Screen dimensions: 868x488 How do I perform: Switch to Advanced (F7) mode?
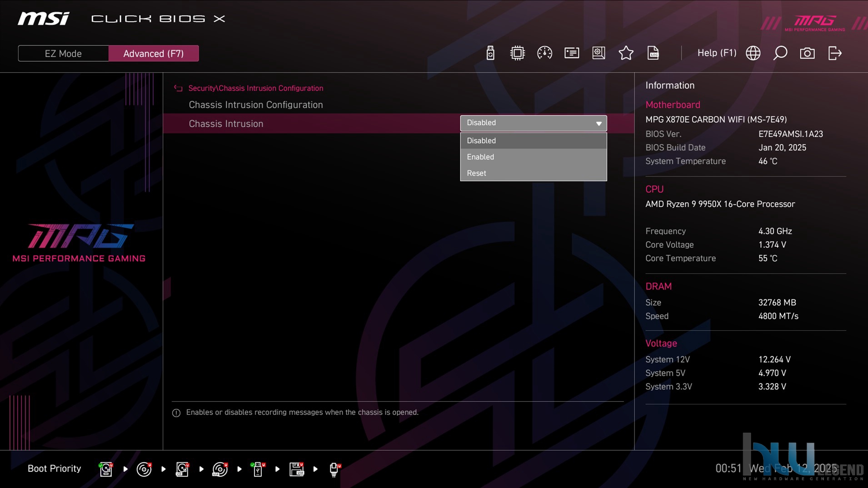tap(154, 54)
